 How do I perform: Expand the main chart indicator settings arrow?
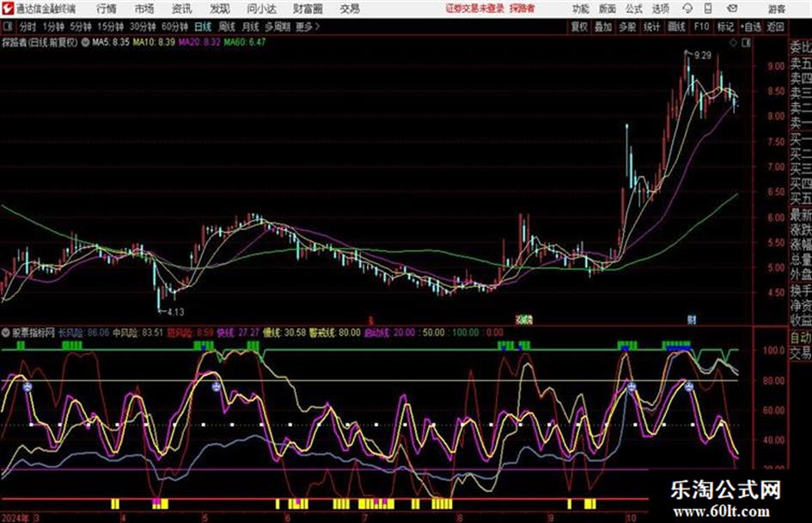(x=85, y=42)
